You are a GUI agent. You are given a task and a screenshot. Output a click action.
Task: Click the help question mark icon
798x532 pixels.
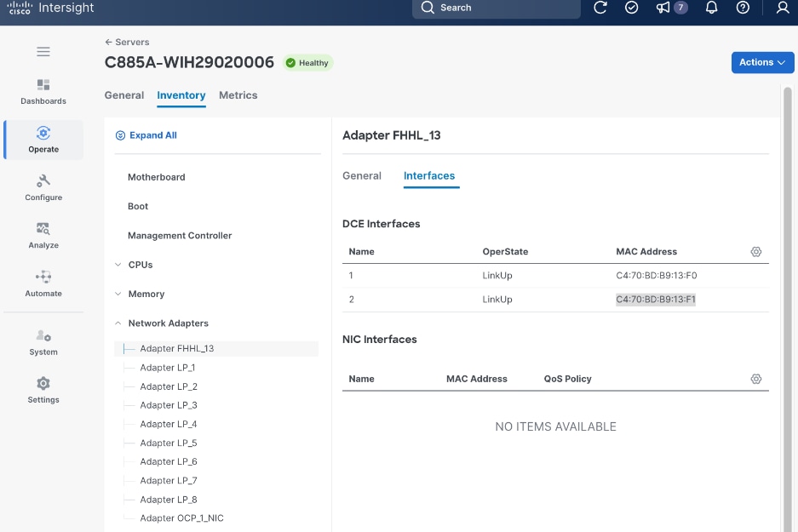743,8
